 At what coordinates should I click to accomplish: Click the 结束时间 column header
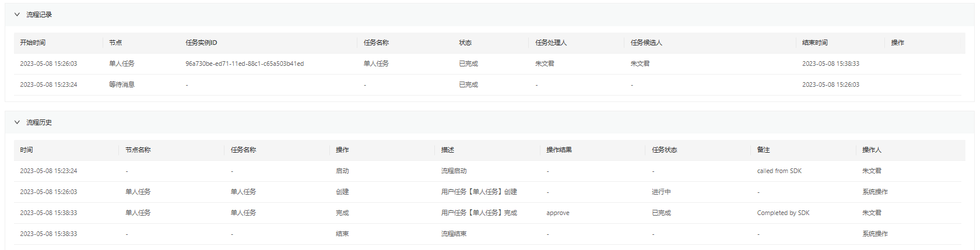point(814,43)
